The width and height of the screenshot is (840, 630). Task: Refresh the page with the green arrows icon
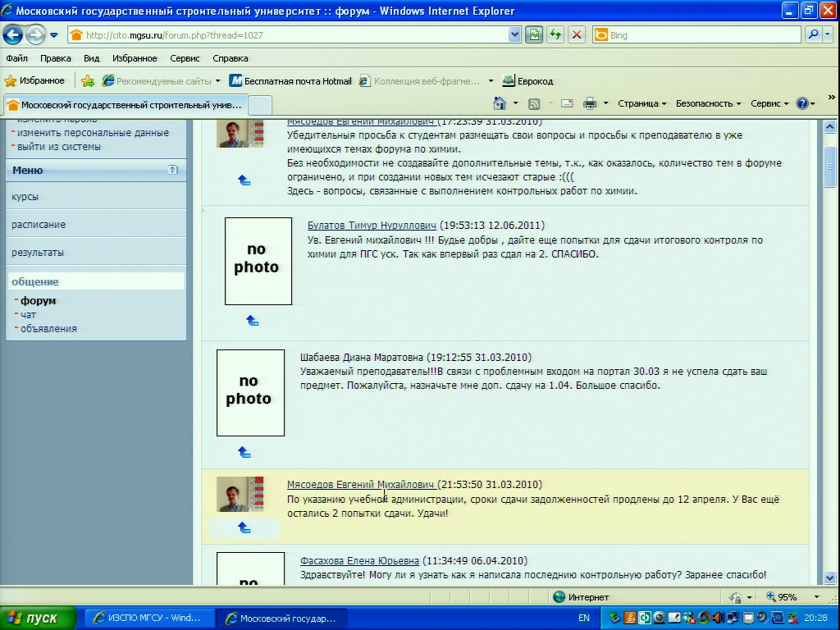(555, 35)
